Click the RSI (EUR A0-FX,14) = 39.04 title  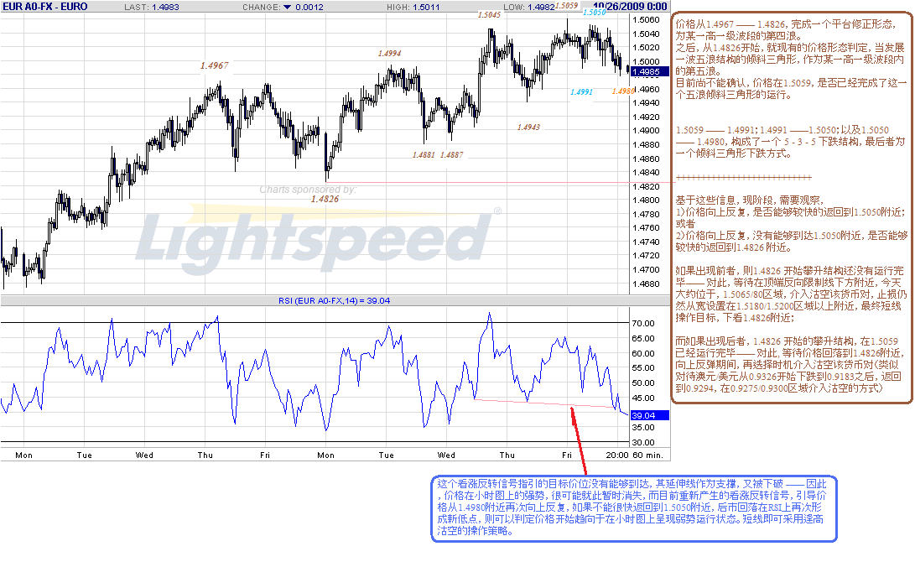click(x=335, y=301)
